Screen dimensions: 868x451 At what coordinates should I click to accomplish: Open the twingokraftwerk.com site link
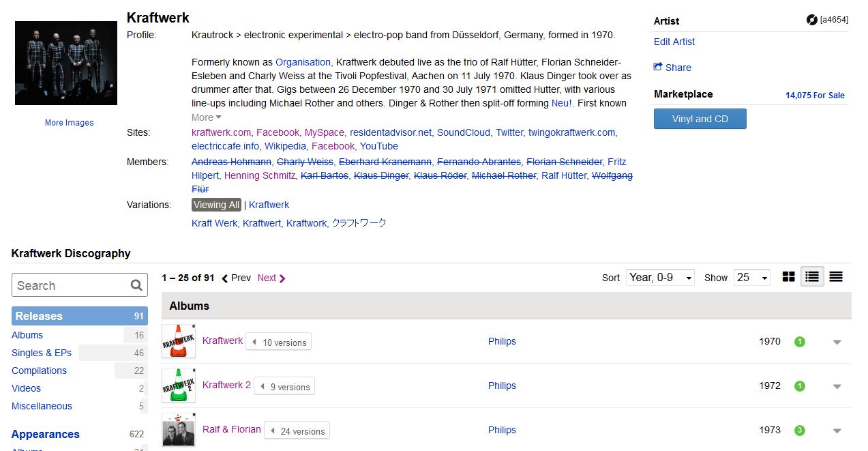pyautogui.click(x=571, y=132)
